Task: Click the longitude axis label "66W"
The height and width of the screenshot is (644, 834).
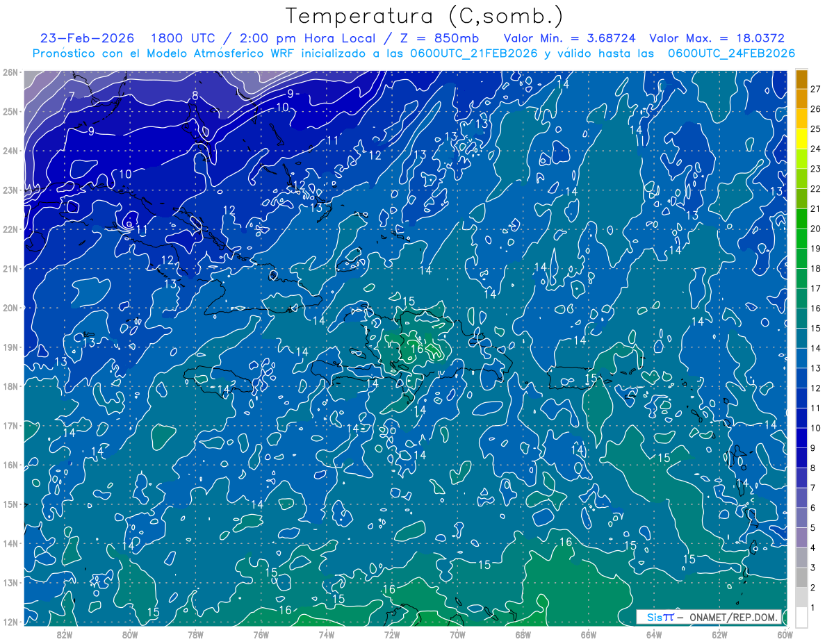Action: tap(589, 634)
